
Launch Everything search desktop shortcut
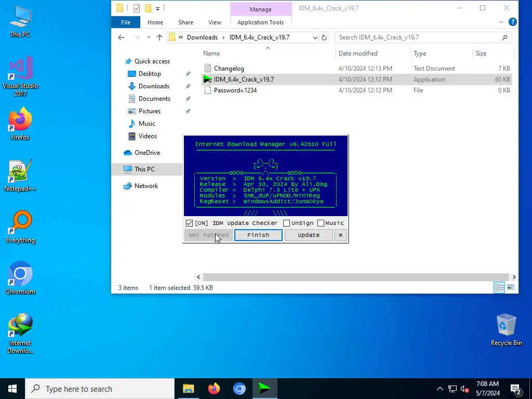pos(20,227)
